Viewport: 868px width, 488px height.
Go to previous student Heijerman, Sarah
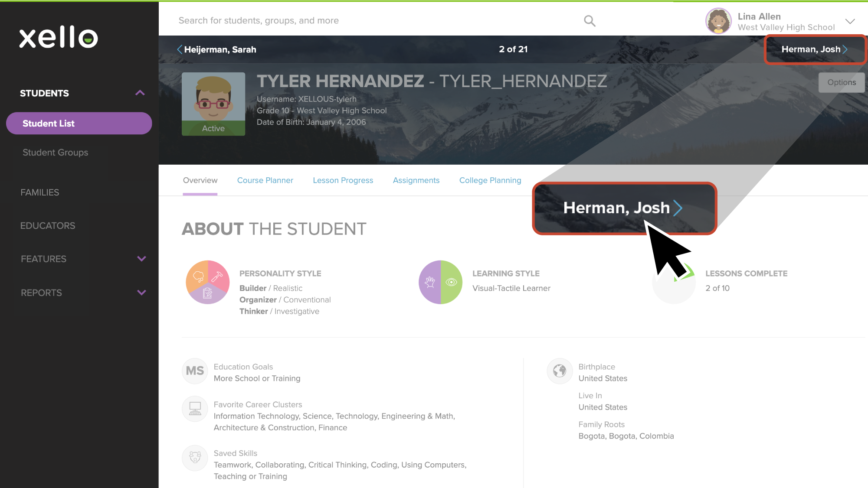216,49
